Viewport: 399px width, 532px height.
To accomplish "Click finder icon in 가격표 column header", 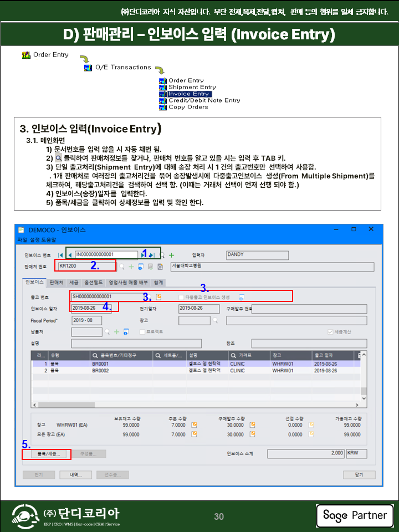I will [x=233, y=355].
